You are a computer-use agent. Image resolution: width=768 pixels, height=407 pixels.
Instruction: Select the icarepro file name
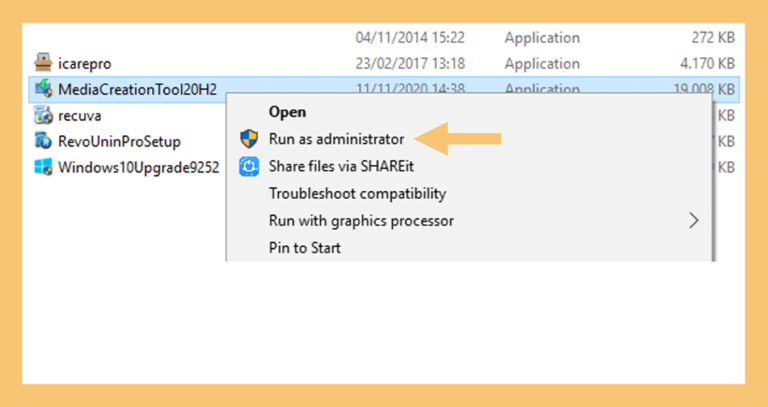point(85,64)
